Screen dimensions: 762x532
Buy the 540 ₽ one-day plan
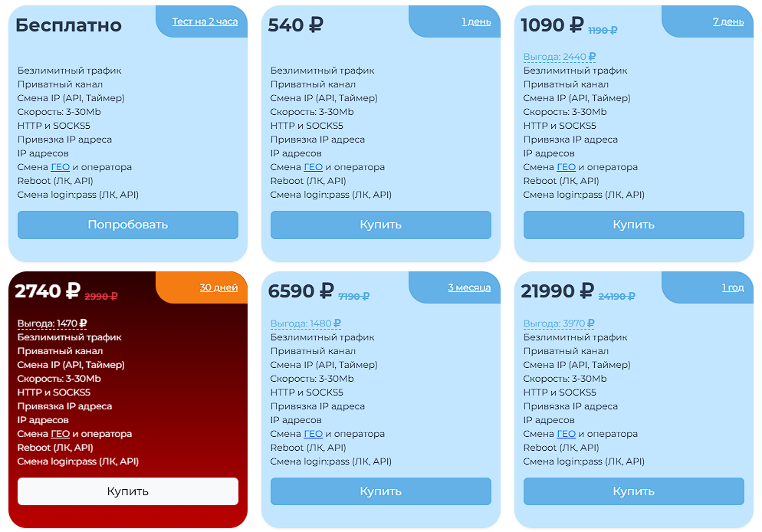pyautogui.click(x=380, y=225)
